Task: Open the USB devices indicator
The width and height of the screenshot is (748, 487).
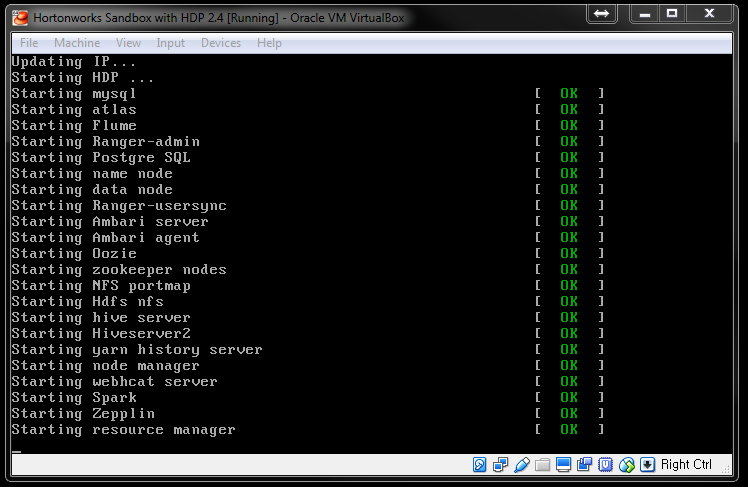Action: pos(521,464)
